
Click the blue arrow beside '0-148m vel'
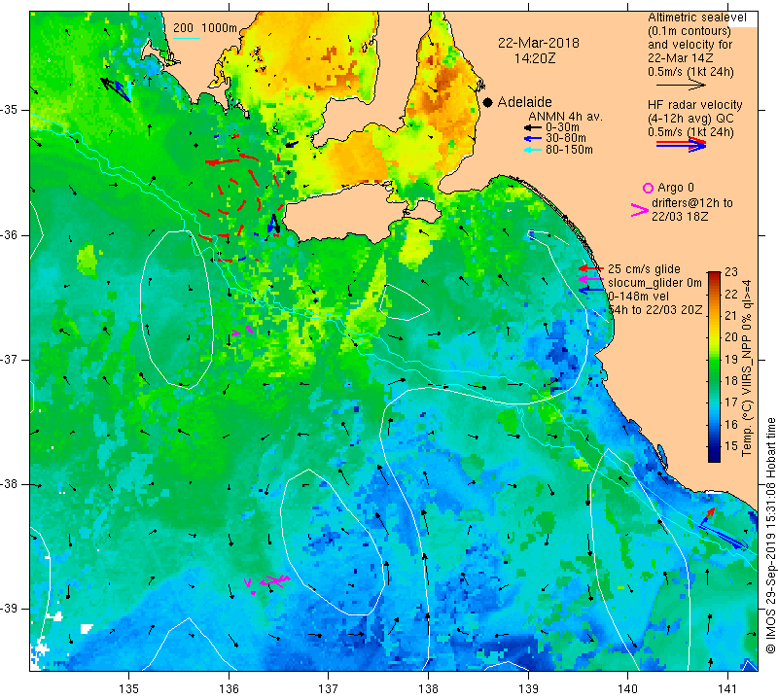click(x=591, y=290)
